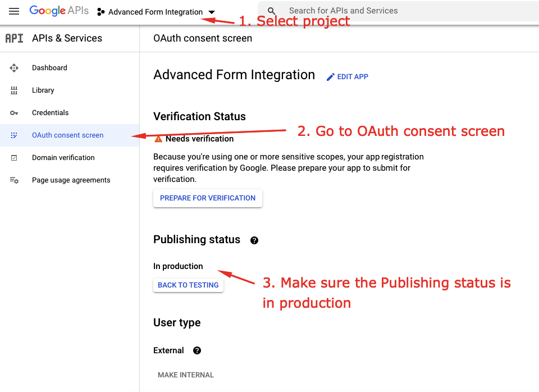This screenshot has height=392, width=539.
Task: Click BACK TO TESTING
Action: click(188, 285)
